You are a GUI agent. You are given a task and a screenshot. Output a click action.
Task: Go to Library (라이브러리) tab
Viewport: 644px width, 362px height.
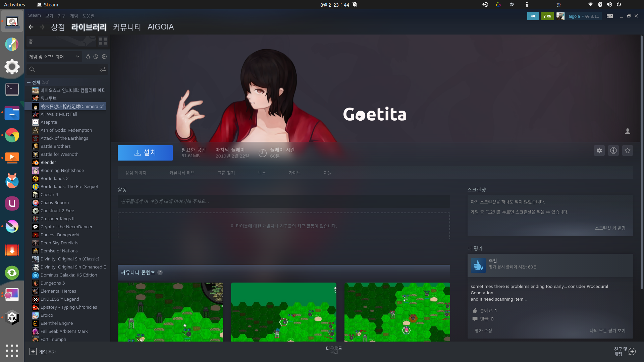pyautogui.click(x=89, y=27)
